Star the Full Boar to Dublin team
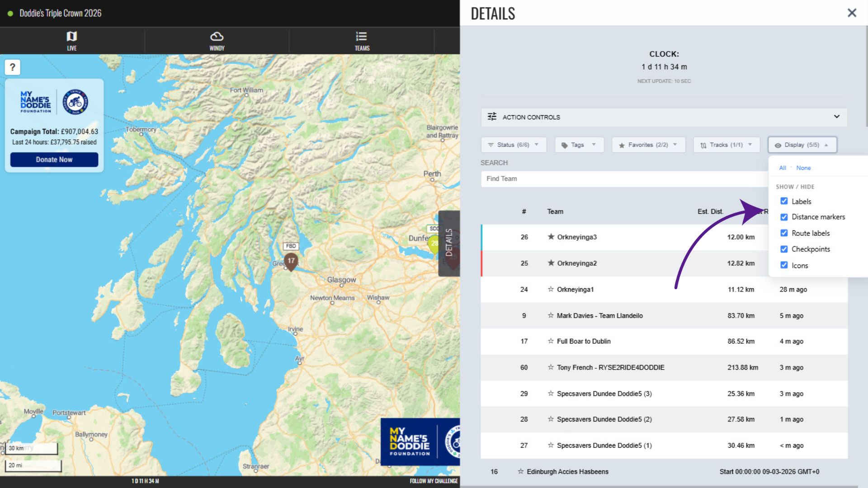Viewport: 868px width, 488px height. (551, 341)
